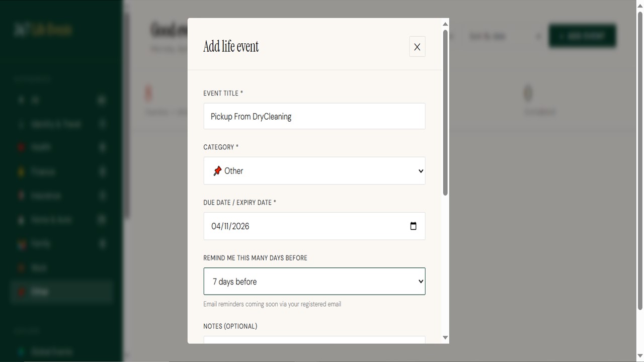Image resolution: width=644 pixels, height=362 pixels.
Task: Click the Finance category icon in sidebar
Action: click(21, 172)
